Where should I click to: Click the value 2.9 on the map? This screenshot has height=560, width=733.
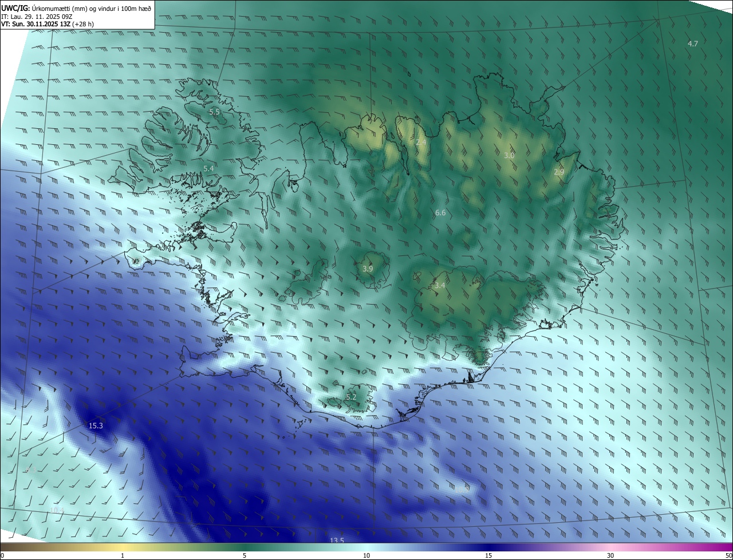559,172
